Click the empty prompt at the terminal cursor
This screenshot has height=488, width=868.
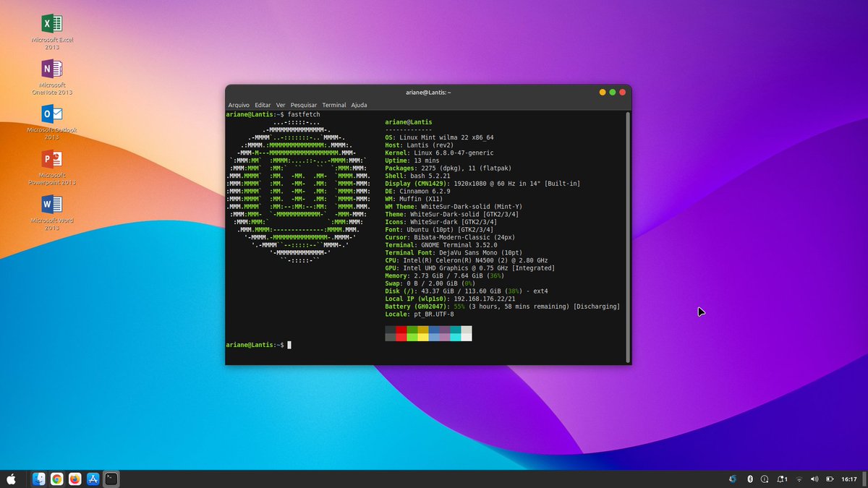coord(289,345)
